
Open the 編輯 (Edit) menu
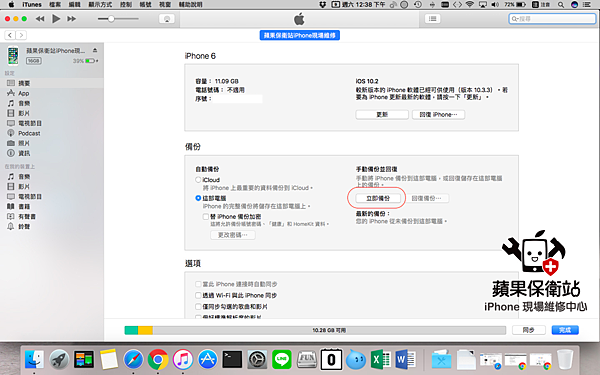point(75,5)
